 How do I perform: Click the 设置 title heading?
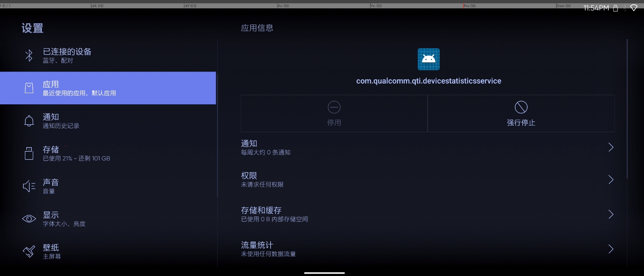[x=32, y=28]
